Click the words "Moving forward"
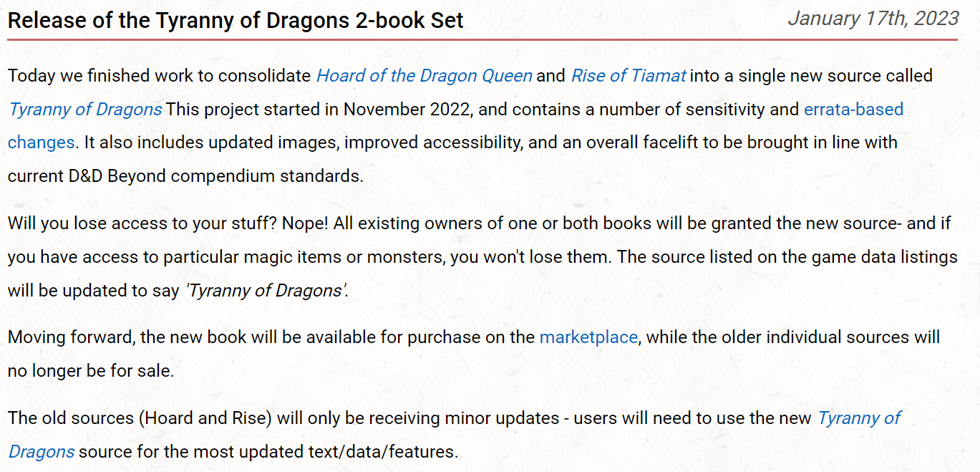Screen dimensions: 980x472 [69, 337]
